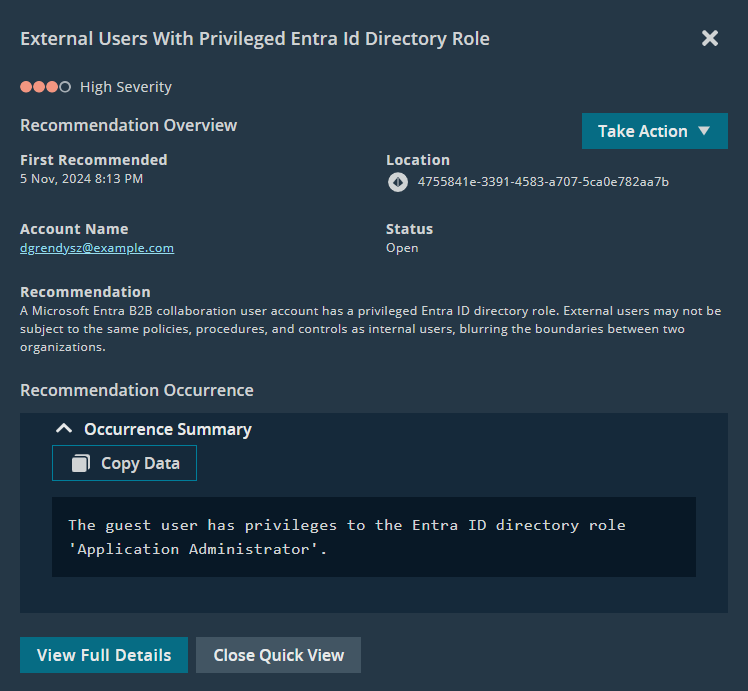The height and width of the screenshot is (691, 748).
Task: Select the location ID 4755841e-3391-4583-a707-5ca0e782aa7b
Action: point(543,182)
